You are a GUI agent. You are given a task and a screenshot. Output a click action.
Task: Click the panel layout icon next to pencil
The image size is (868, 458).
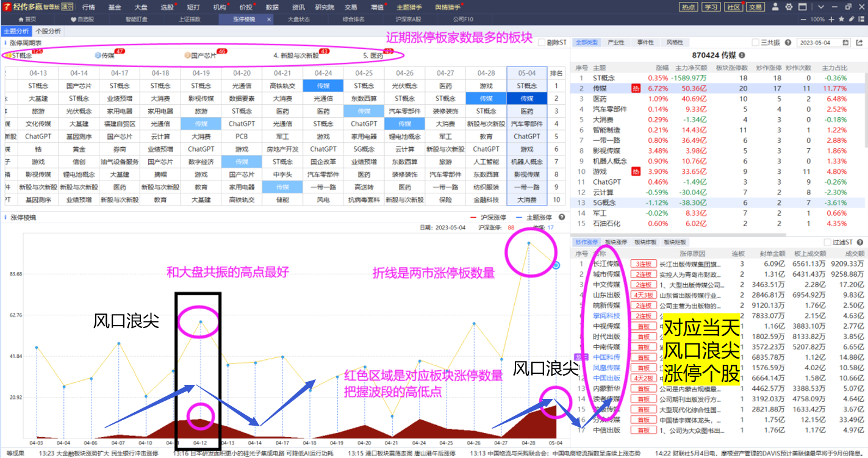coord(861,19)
